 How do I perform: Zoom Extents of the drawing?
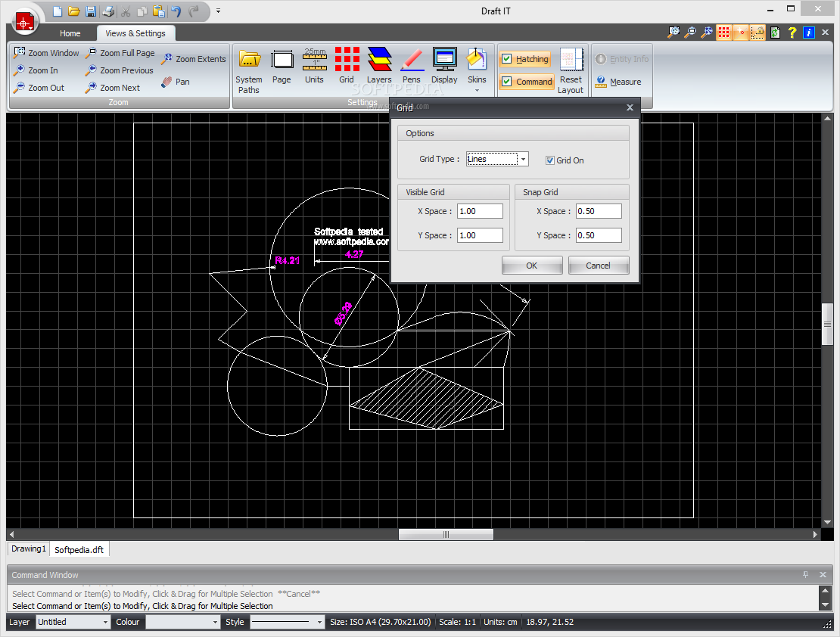[x=194, y=59]
